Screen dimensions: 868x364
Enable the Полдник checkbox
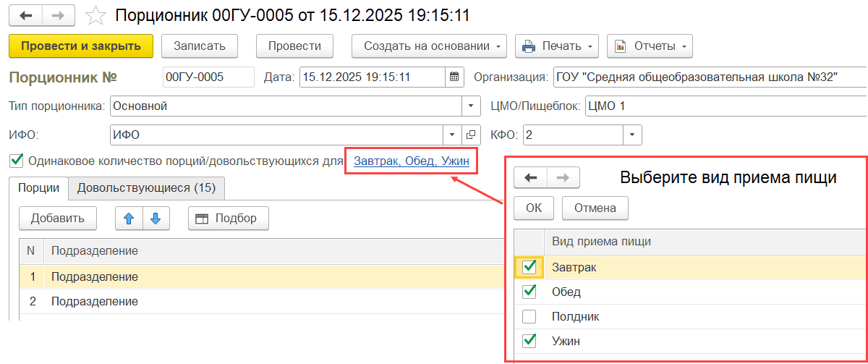(x=529, y=316)
